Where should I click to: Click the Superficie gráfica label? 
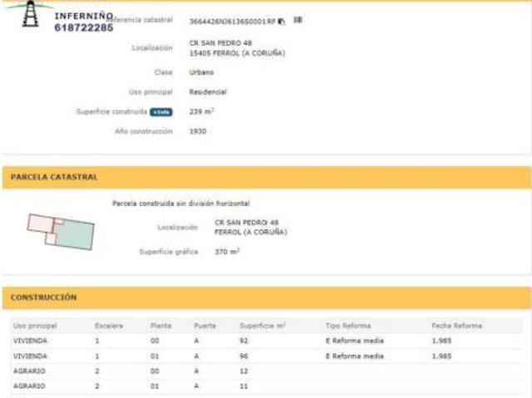[x=169, y=252]
